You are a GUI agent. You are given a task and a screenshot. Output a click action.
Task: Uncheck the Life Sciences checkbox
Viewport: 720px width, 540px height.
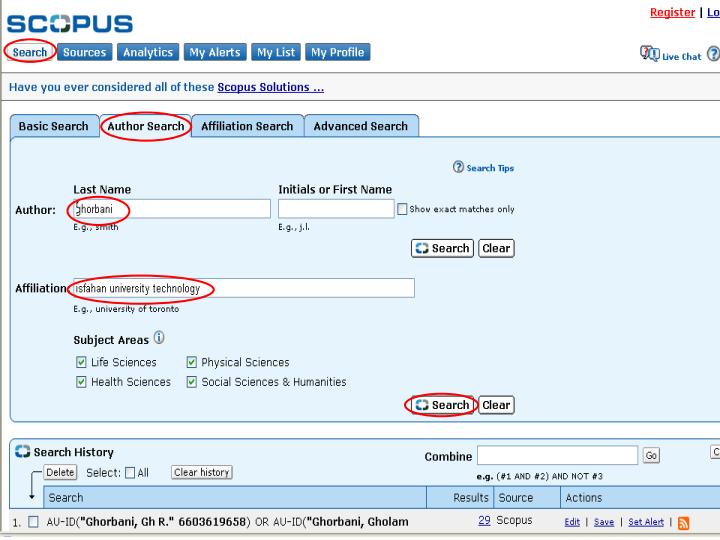click(x=81, y=362)
